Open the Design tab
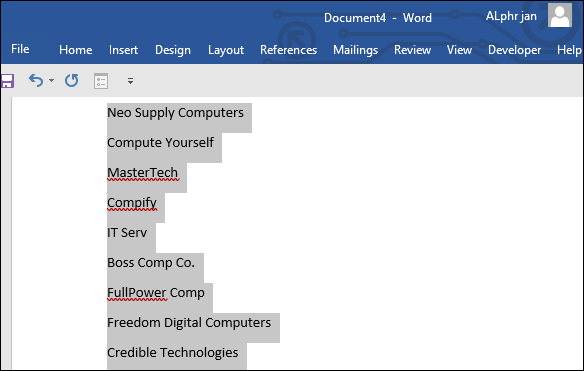The height and width of the screenshot is (371, 584). (173, 50)
